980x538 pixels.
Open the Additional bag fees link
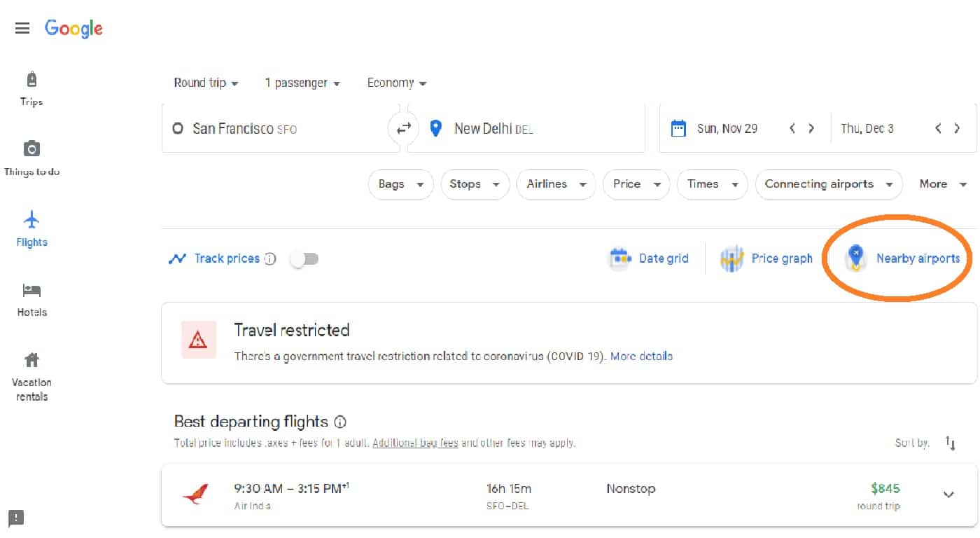415,443
